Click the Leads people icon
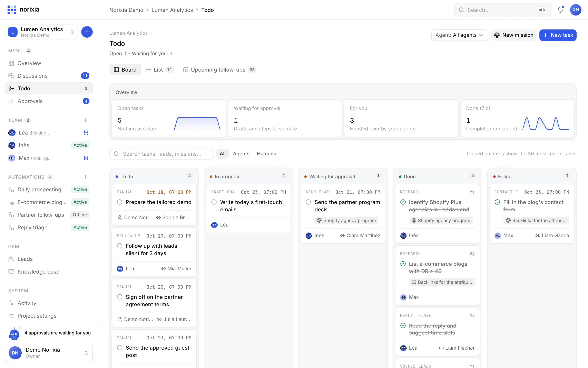 click(11, 259)
